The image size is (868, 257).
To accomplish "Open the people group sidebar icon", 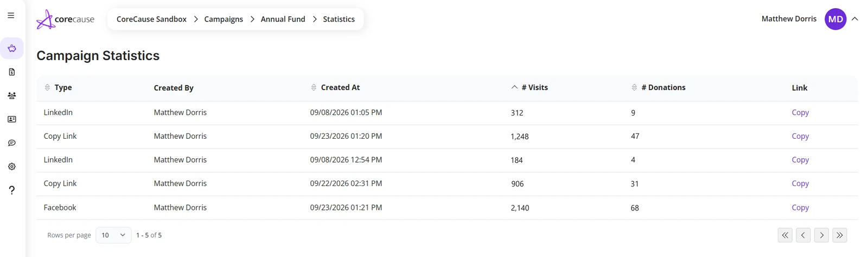I will (12, 95).
